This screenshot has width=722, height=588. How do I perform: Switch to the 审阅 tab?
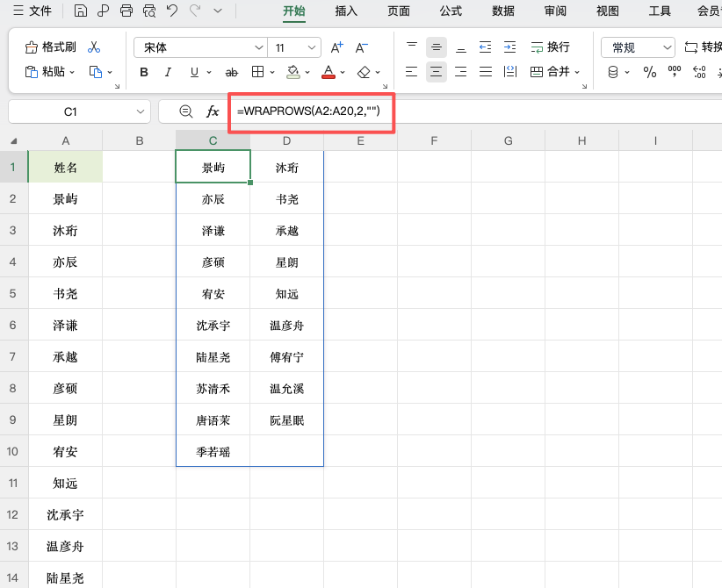(x=555, y=11)
